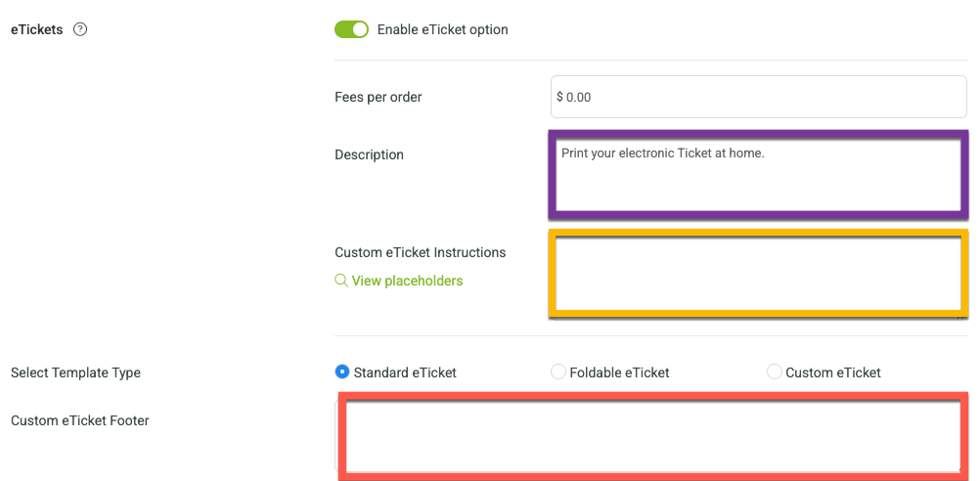
Task: Click the magnifier icon next to View placeholders
Action: coord(341,281)
